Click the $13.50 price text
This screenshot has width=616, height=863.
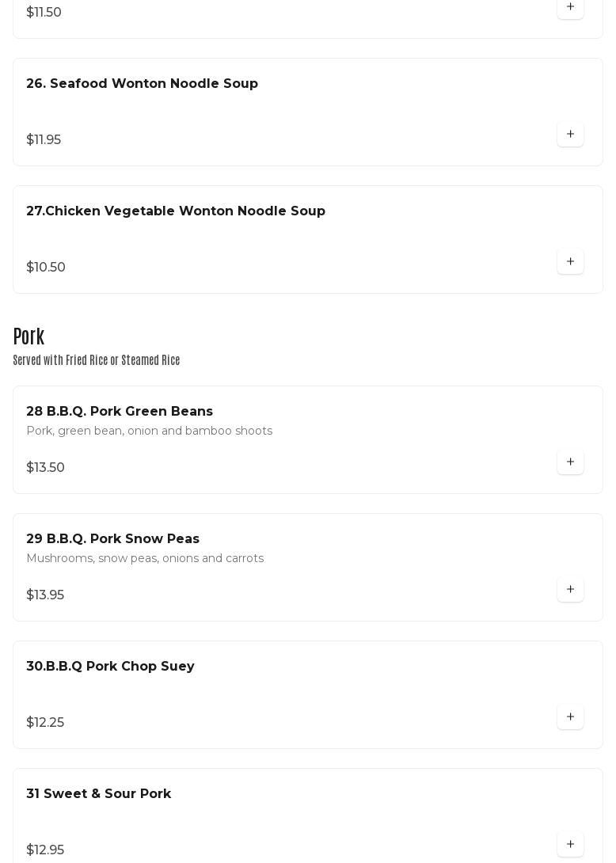[x=45, y=468]
